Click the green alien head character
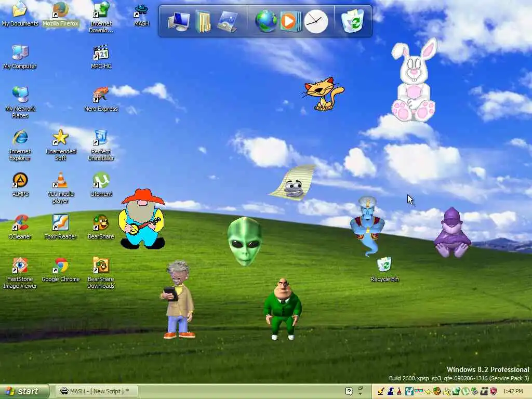The height and width of the screenshot is (399, 532). tap(245, 241)
